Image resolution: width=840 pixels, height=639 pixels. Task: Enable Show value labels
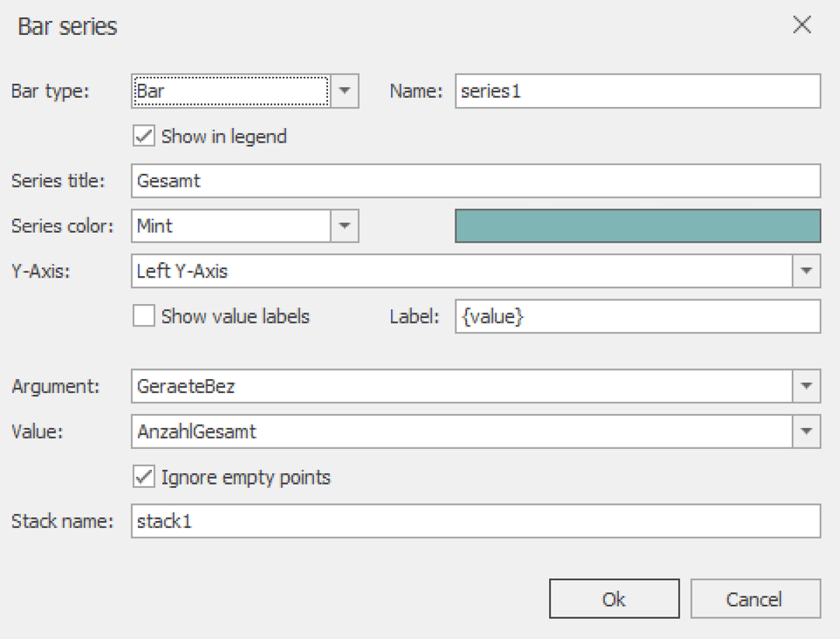143,316
